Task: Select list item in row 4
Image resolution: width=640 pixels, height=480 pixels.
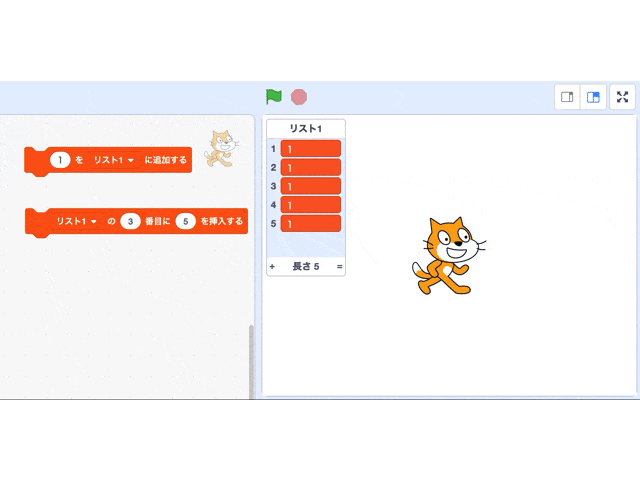Action: click(x=311, y=205)
